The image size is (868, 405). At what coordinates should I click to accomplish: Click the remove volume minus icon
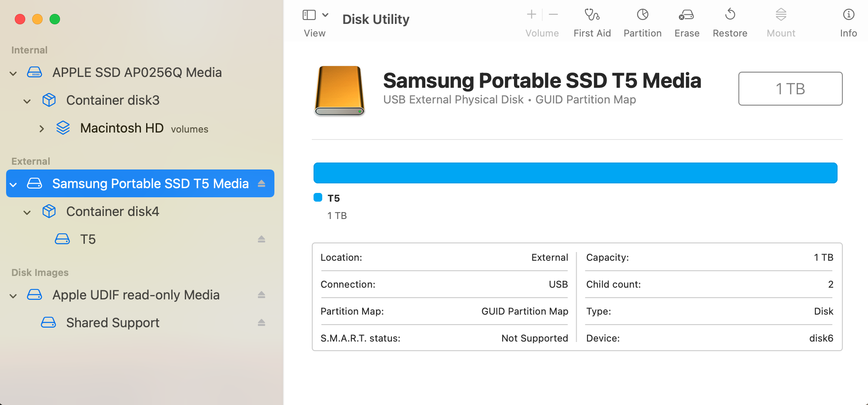click(553, 15)
